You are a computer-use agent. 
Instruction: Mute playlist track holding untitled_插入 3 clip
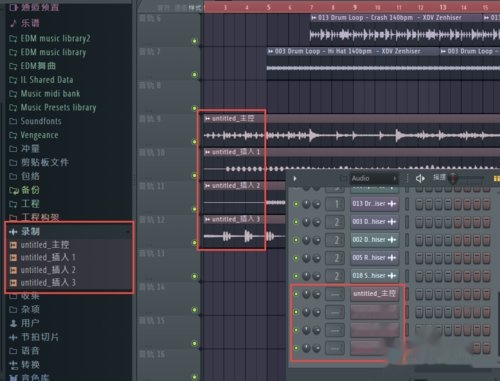194,243
